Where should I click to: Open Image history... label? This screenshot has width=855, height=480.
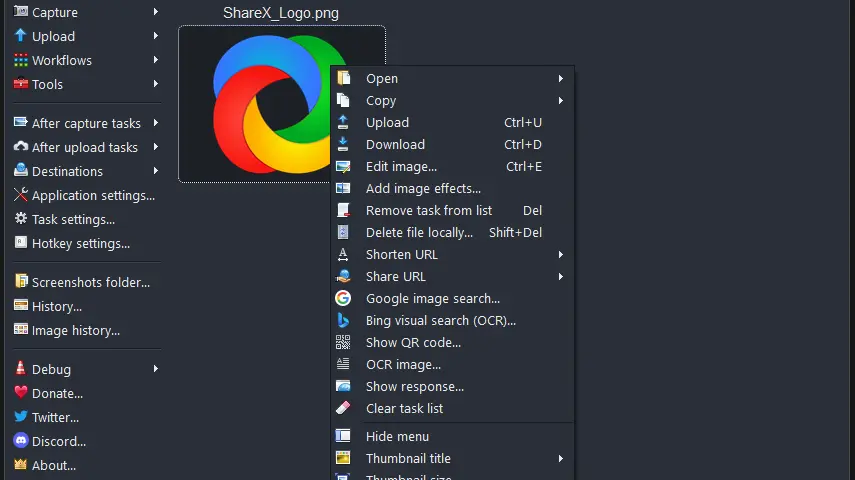point(76,331)
